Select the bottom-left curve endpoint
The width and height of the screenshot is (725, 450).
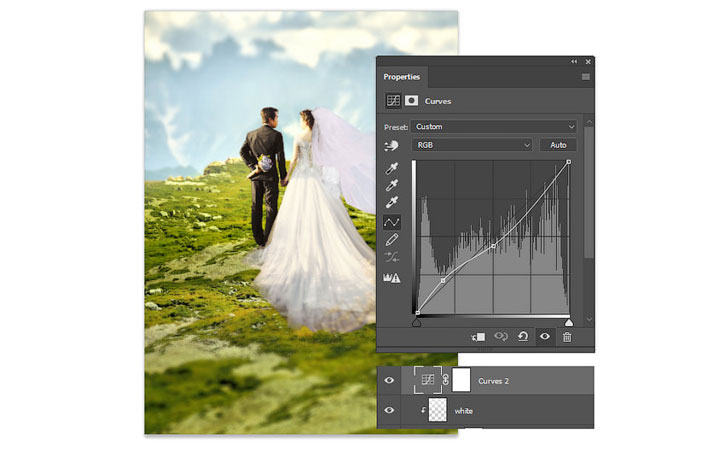click(x=418, y=313)
